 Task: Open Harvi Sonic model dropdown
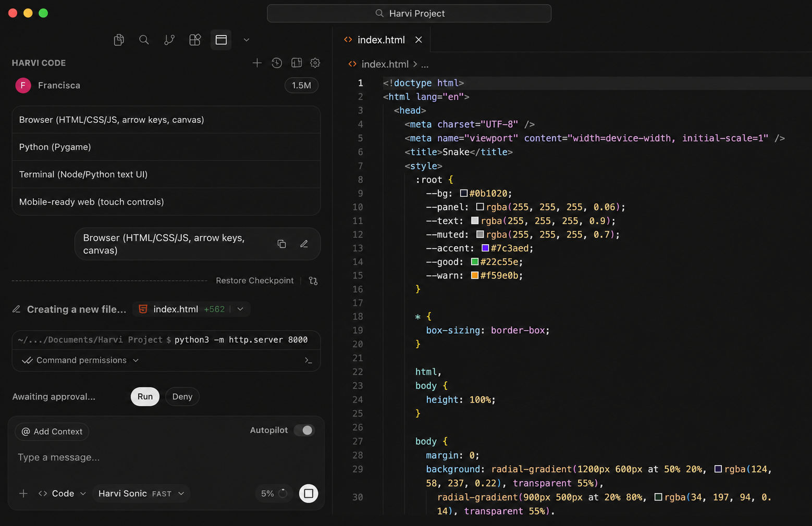tap(141, 493)
